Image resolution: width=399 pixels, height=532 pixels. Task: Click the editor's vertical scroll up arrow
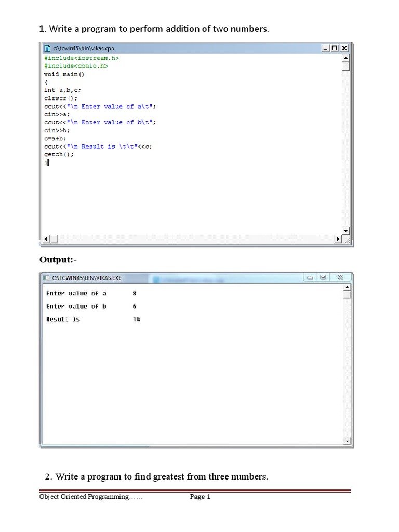346,58
